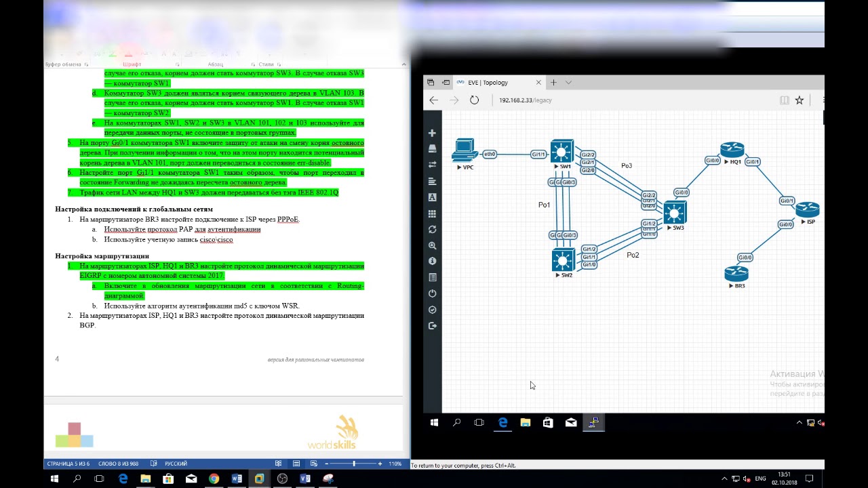Click the host taskbar clock showing 13:51
868x488 pixels.
(x=784, y=478)
